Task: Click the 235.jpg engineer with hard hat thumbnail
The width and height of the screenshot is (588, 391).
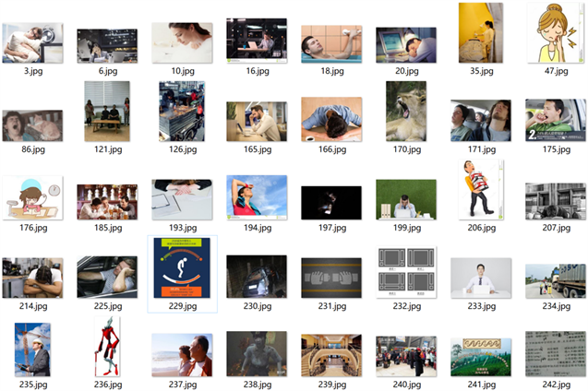Action: point(32,350)
